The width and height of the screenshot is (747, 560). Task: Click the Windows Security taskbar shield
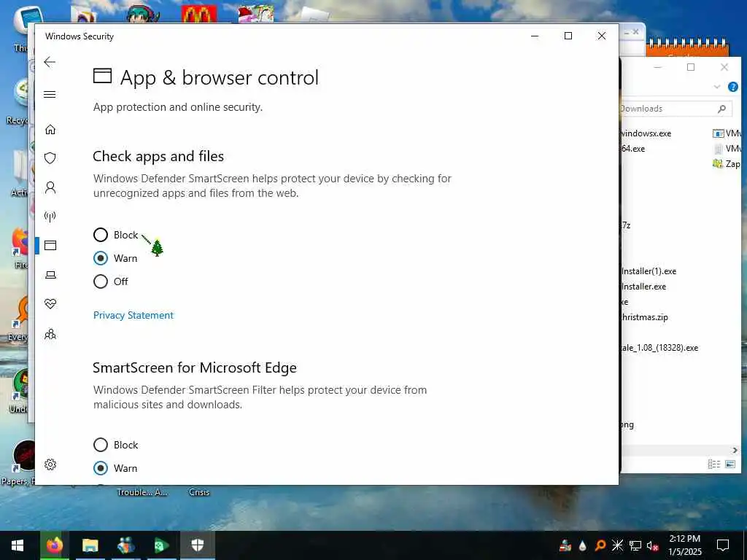click(x=197, y=545)
